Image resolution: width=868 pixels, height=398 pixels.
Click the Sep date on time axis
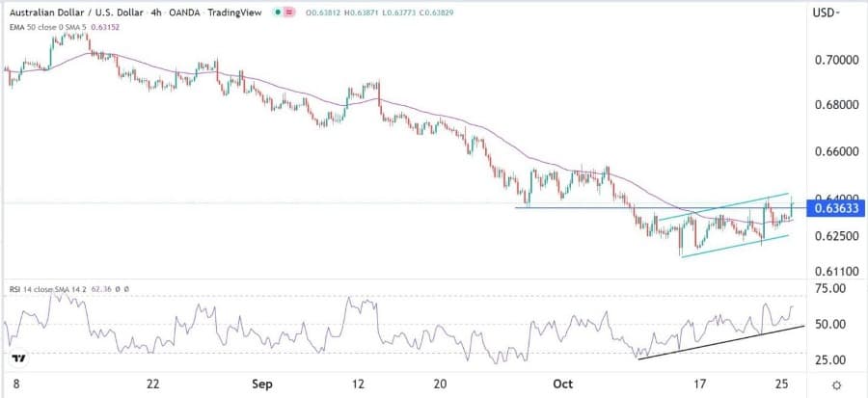point(260,385)
